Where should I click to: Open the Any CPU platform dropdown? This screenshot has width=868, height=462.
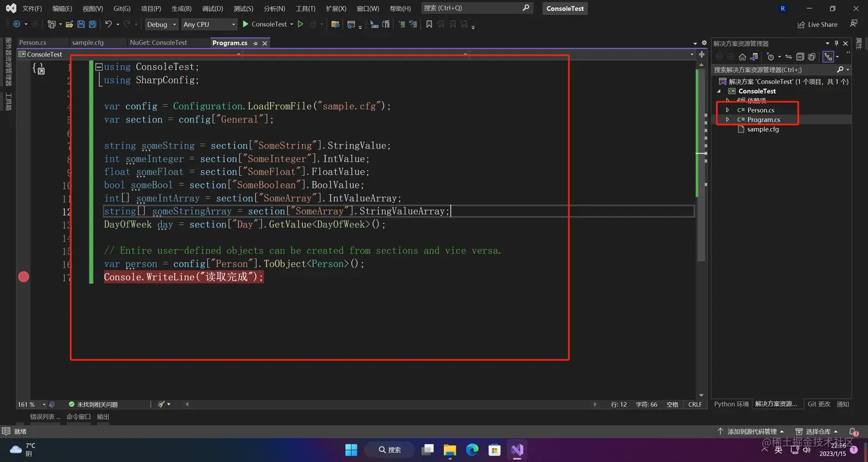point(209,24)
